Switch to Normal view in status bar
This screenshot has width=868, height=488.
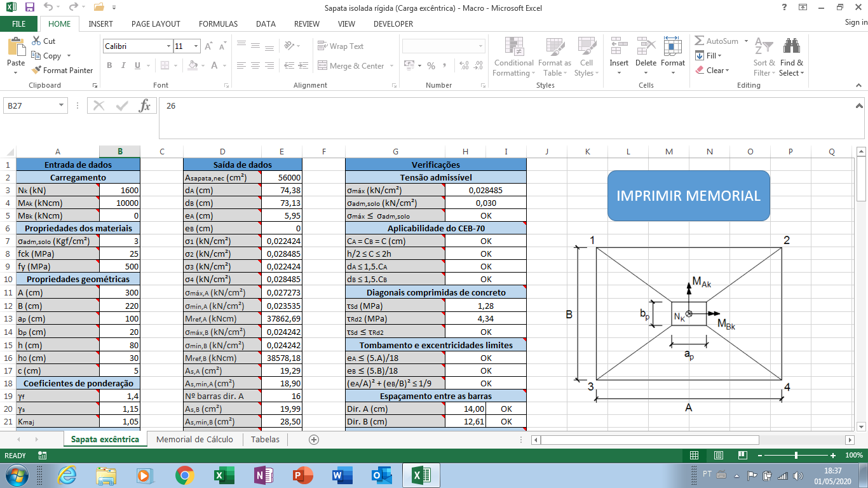point(694,456)
